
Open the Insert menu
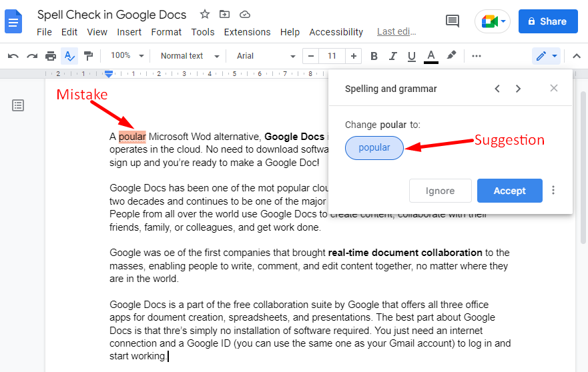click(129, 32)
